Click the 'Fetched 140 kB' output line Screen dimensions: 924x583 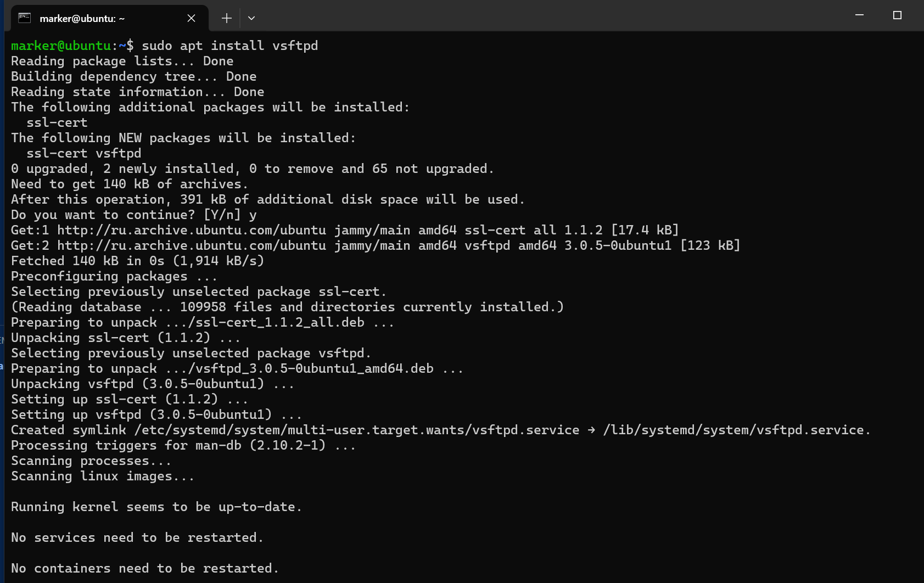[x=137, y=261]
